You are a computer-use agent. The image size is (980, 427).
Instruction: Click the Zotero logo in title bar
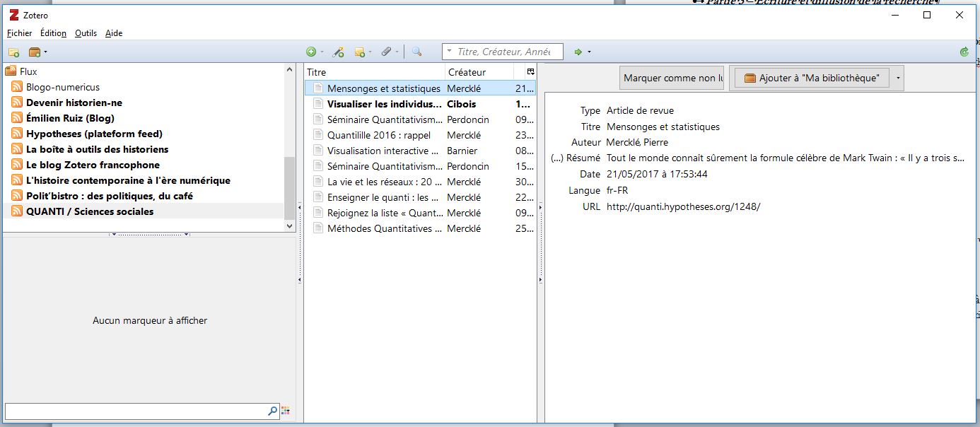pyautogui.click(x=13, y=15)
